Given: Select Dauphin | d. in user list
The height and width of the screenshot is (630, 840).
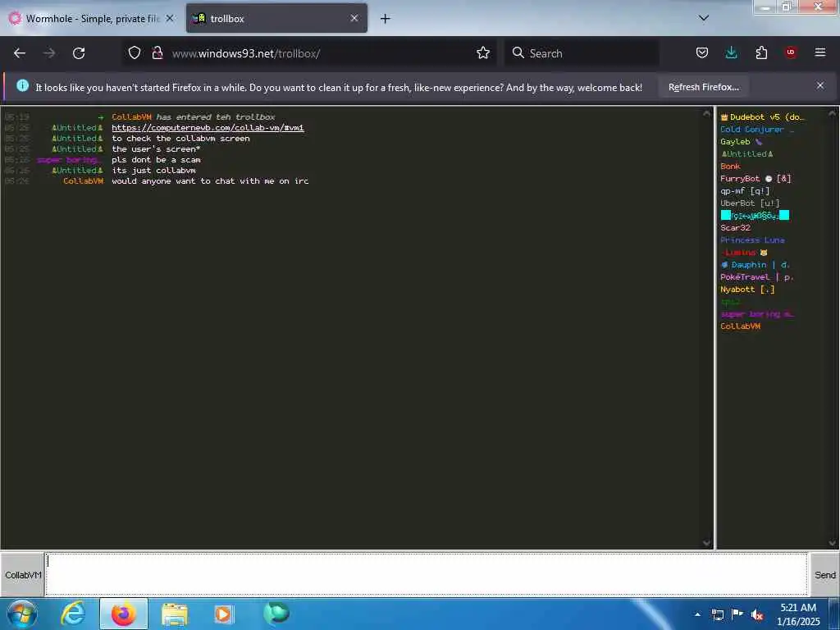Looking at the screenshot, I should (x=756, y=265).
